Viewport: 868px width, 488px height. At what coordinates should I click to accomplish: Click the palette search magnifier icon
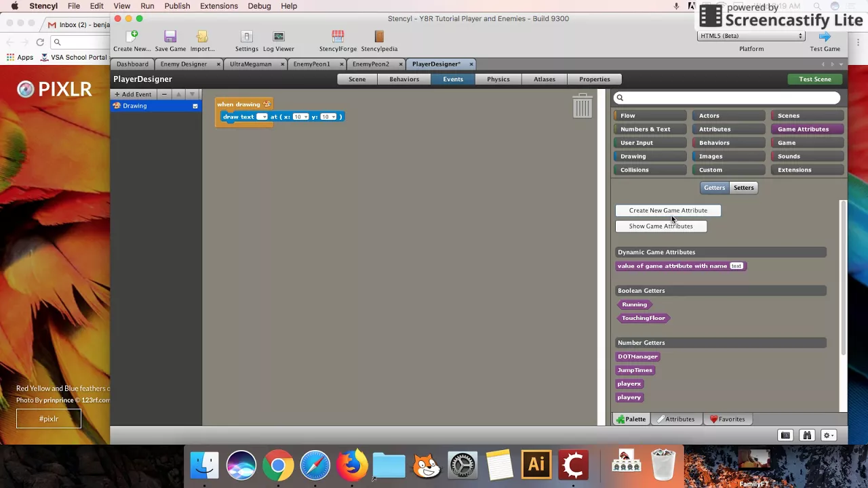pyautogui.click(x=620, y=98)
